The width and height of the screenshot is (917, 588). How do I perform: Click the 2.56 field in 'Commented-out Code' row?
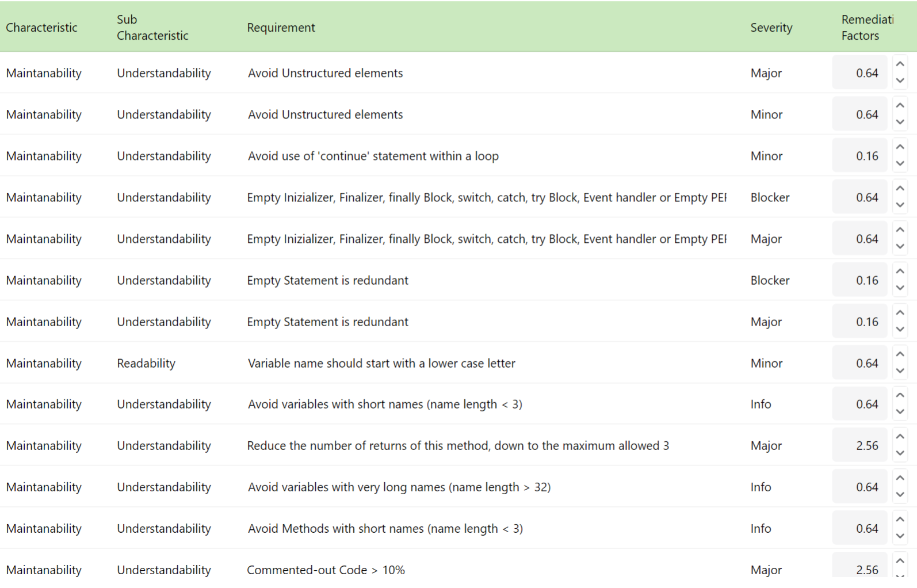click(860, 568)
